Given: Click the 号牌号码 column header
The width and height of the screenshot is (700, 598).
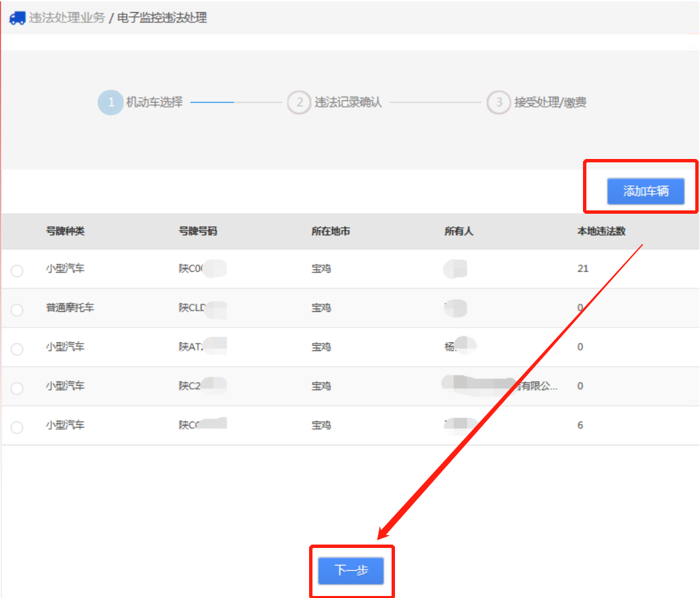Looking at the screenshot, I should tap(197, 231).
